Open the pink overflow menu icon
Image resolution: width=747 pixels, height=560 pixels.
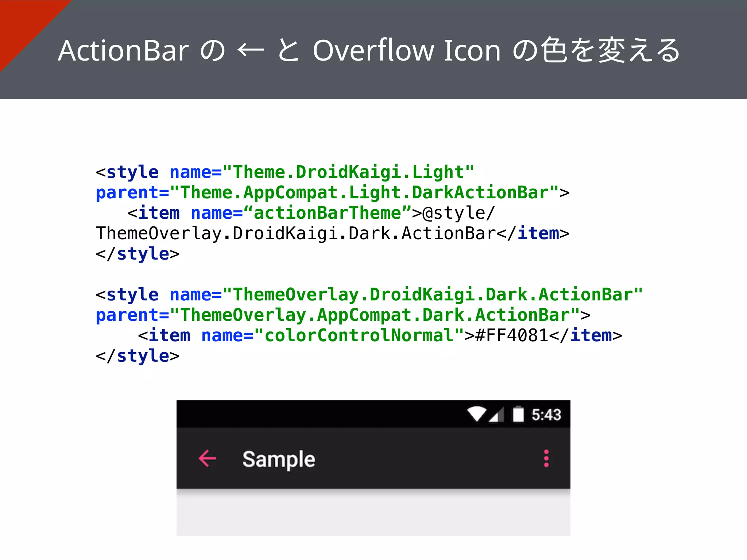coord(546,458)
